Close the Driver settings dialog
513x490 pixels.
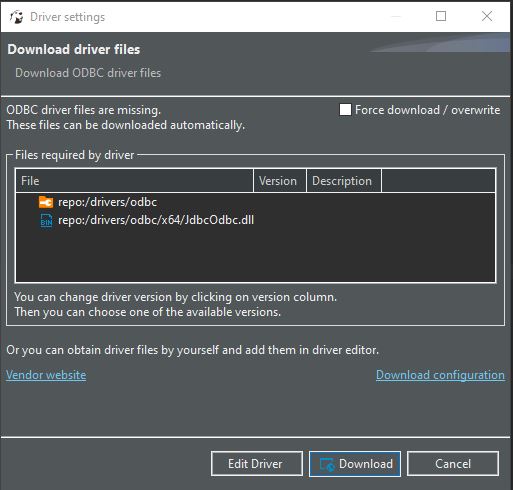487,16
